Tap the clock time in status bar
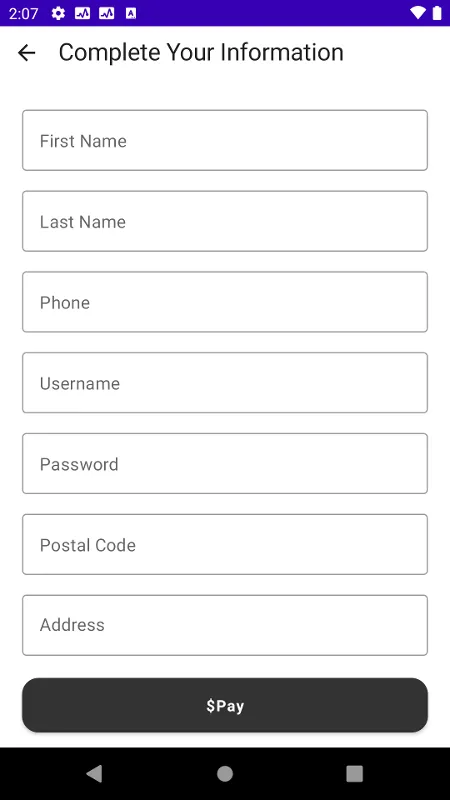This screenshot has height=800, width=450. (23, 13)
